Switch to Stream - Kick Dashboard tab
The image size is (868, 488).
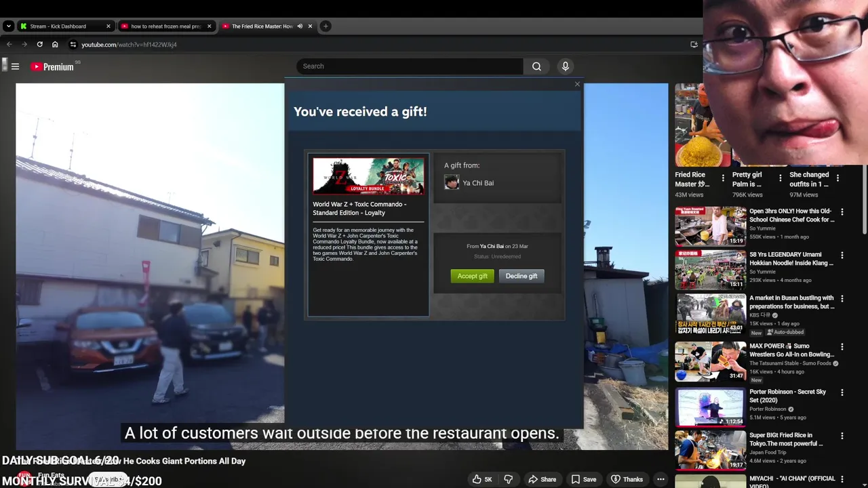65,26
